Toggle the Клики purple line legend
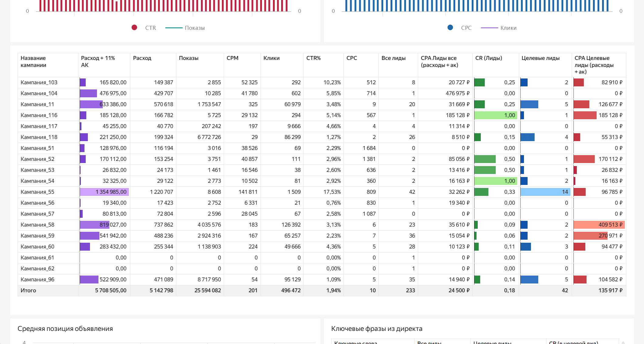The height and width of the screenshot is (344, 644). tap(489, 28)
